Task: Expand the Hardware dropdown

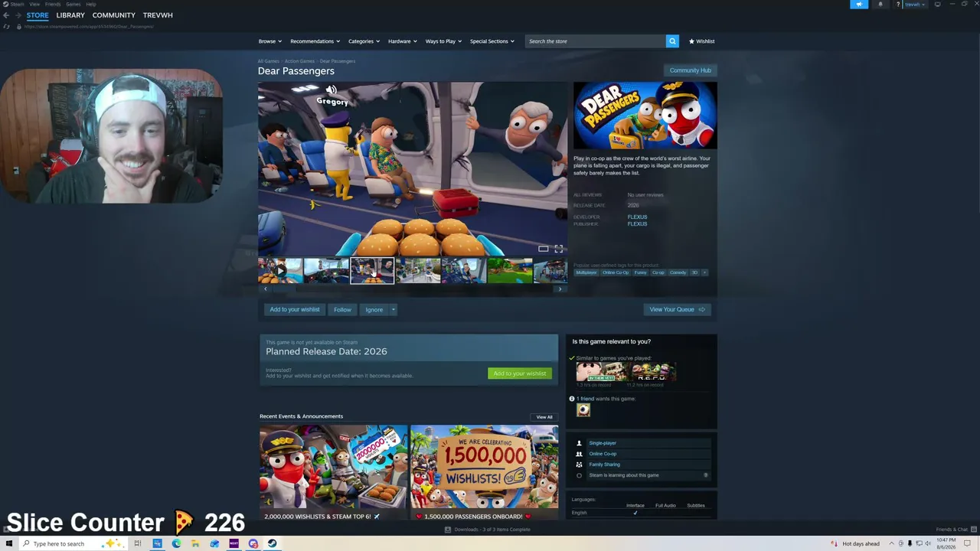Action: 403,41
